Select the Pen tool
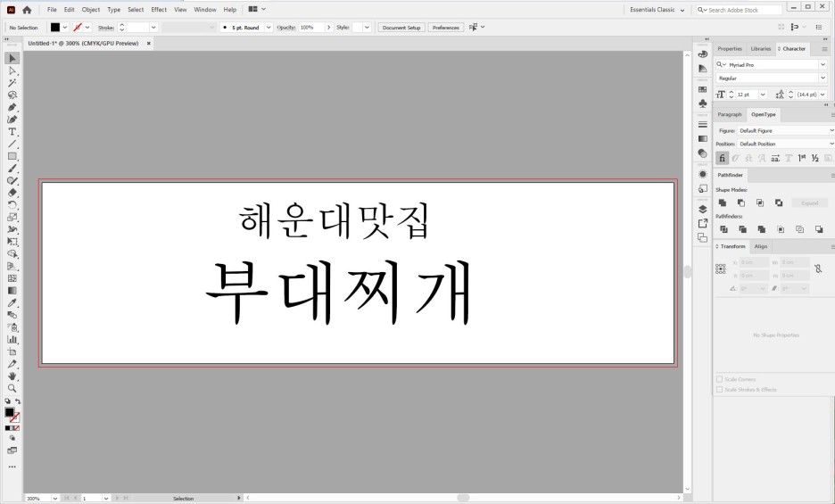Viewport: 835px width, 504px height. click(12, 108)
